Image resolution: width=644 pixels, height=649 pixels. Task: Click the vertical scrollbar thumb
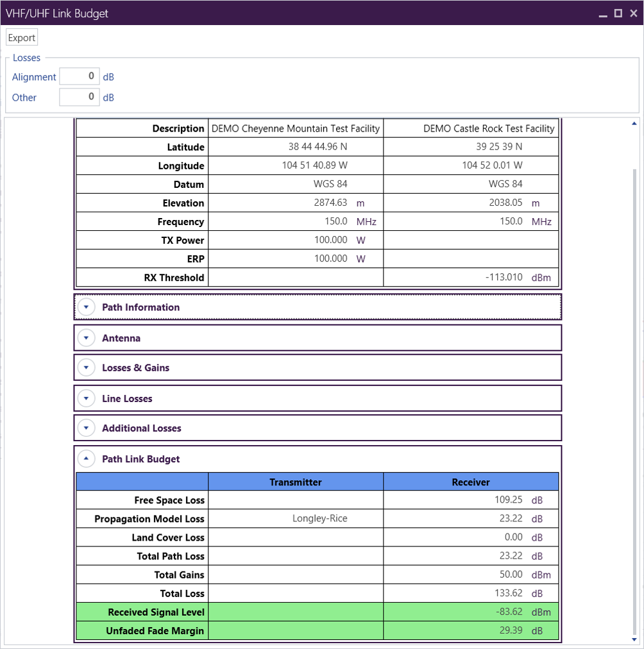pos(634,385)
